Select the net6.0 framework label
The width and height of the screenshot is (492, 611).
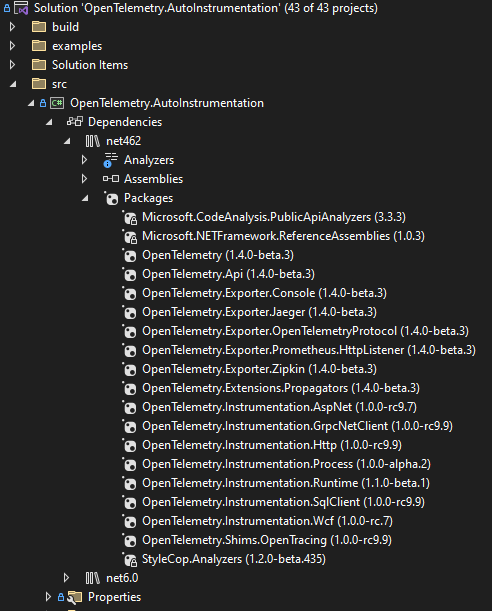tap(122, 578)
